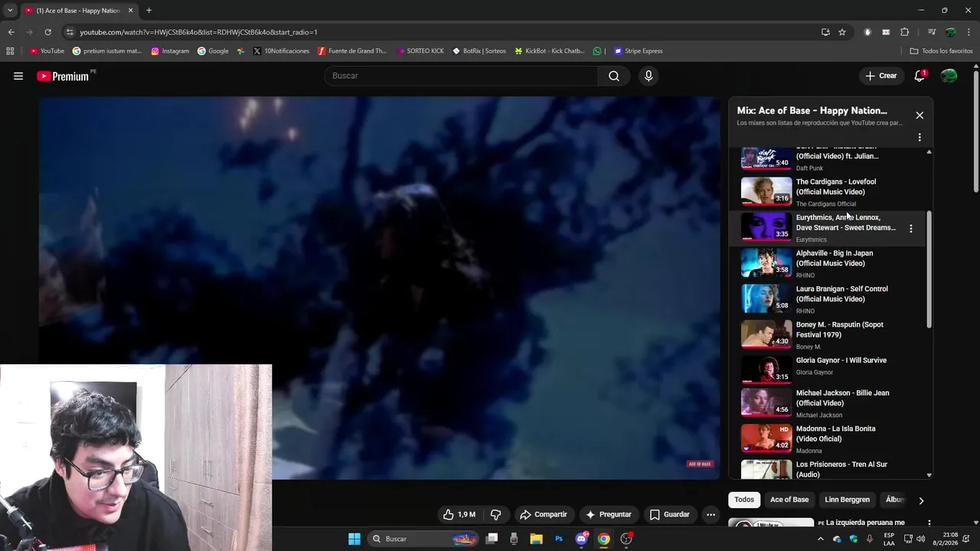The height and width of the screenshot is (551, 980).
Task: Select the Todos filter chip
Action: click(x=744, y=500)
